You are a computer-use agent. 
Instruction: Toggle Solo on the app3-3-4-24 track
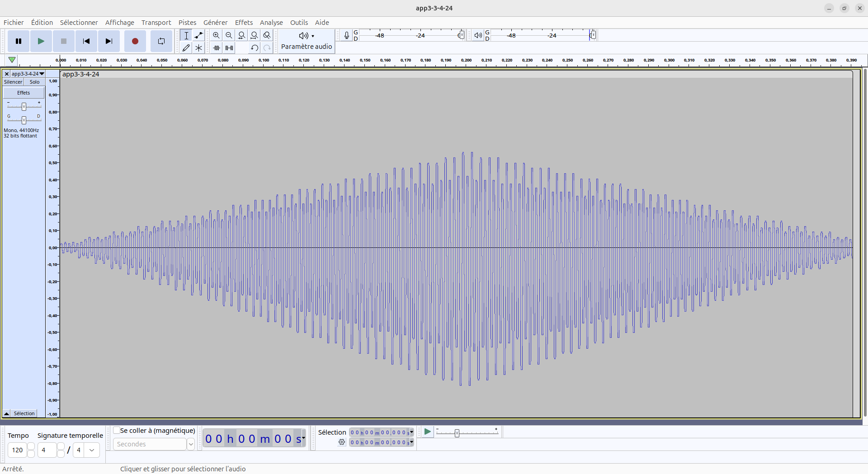pos(34,82)
